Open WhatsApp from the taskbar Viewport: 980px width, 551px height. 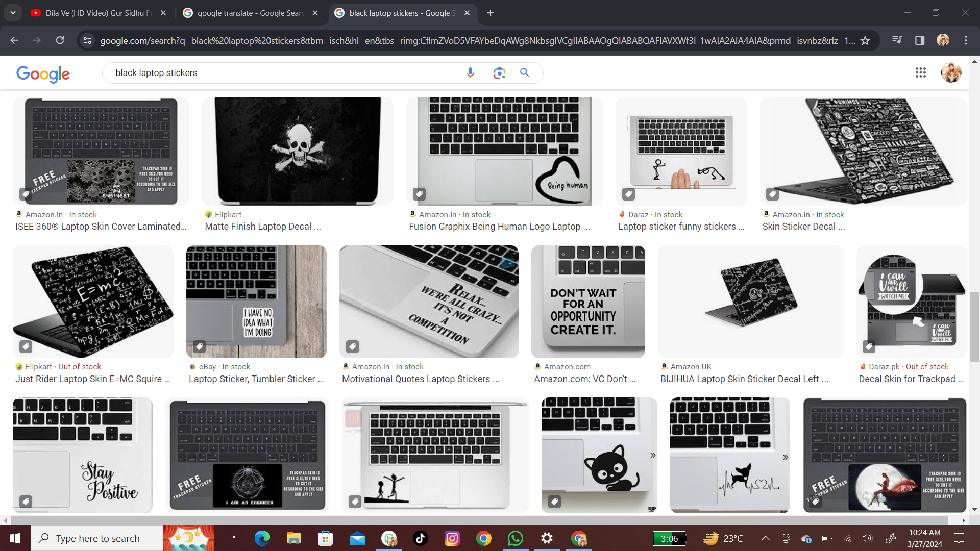[x=515, y=538]
